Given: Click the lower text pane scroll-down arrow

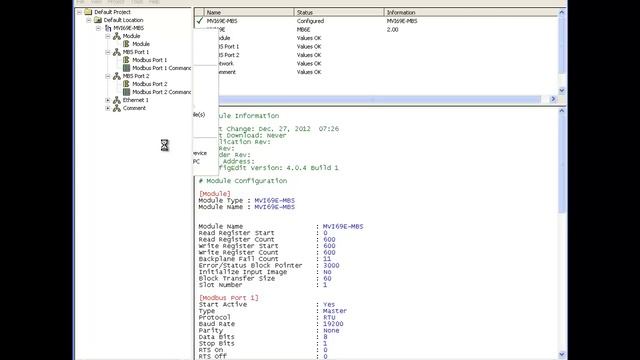Looking at the screenshot, I should coord(562,354).
